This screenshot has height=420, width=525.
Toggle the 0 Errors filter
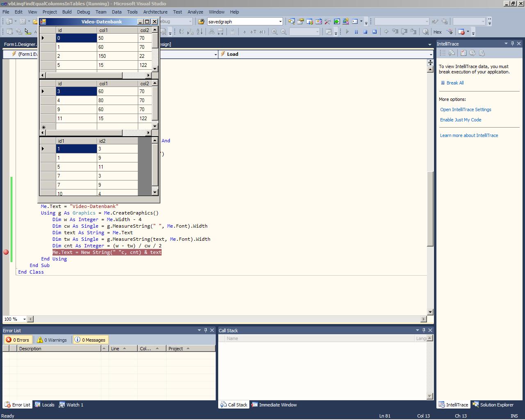18,340
